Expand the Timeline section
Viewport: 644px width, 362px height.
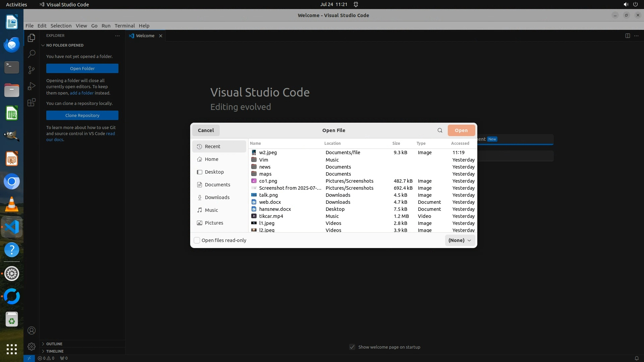pos(55,351)
